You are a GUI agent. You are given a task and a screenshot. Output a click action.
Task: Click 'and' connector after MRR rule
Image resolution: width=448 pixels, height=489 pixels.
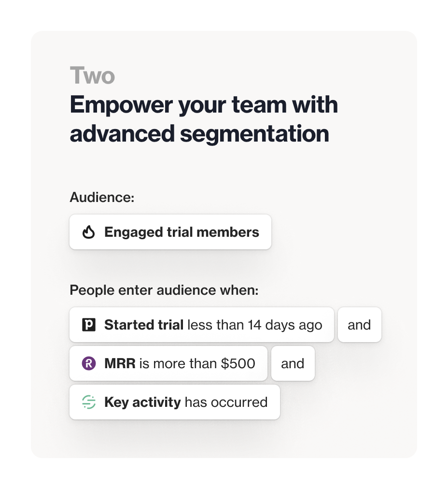[x=293, y=363]
